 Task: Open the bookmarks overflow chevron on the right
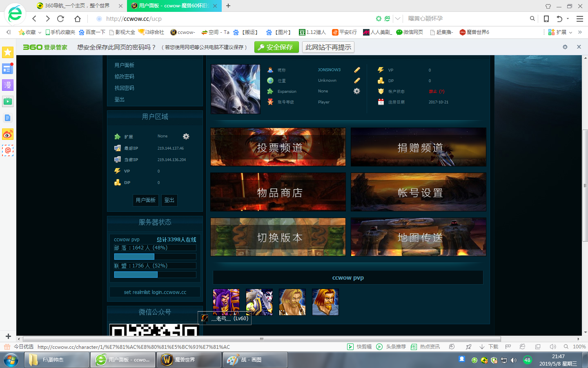[579, 32]
